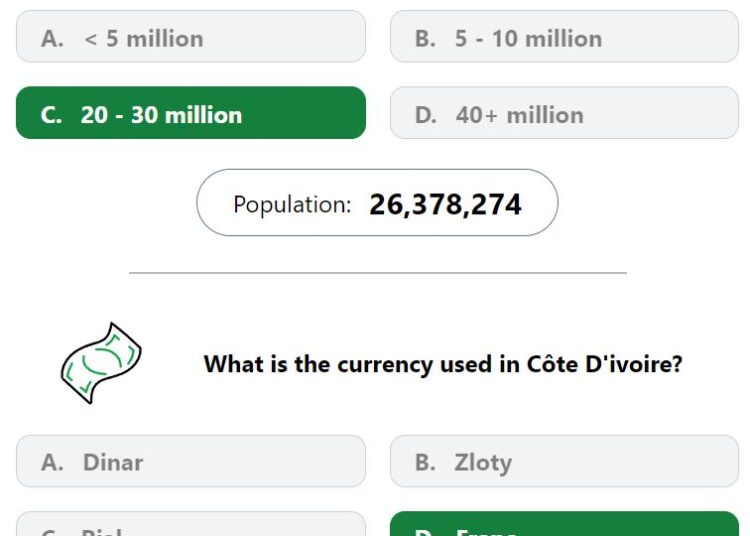Click the 'Population:' label text
Screen dimensions: 750x536
[x=292, y=205]
